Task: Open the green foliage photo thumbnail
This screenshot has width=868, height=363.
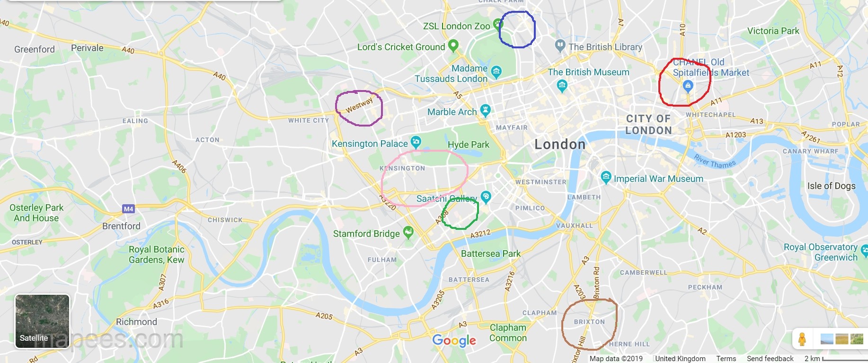Action: (x=857, y=339)
